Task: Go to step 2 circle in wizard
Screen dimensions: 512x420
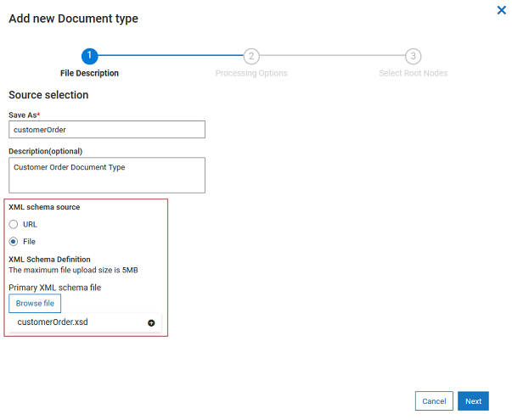Action: [251, 56]
